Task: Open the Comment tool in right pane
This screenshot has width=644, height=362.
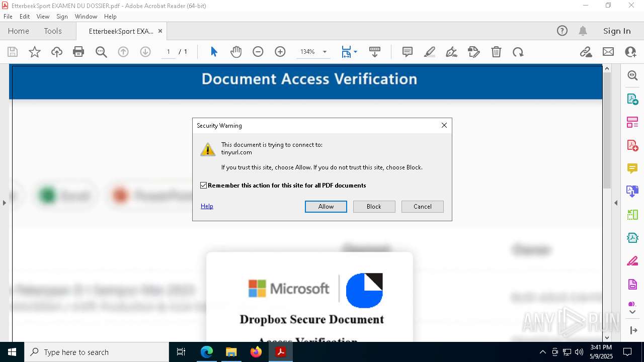Action: coord(632,168)
